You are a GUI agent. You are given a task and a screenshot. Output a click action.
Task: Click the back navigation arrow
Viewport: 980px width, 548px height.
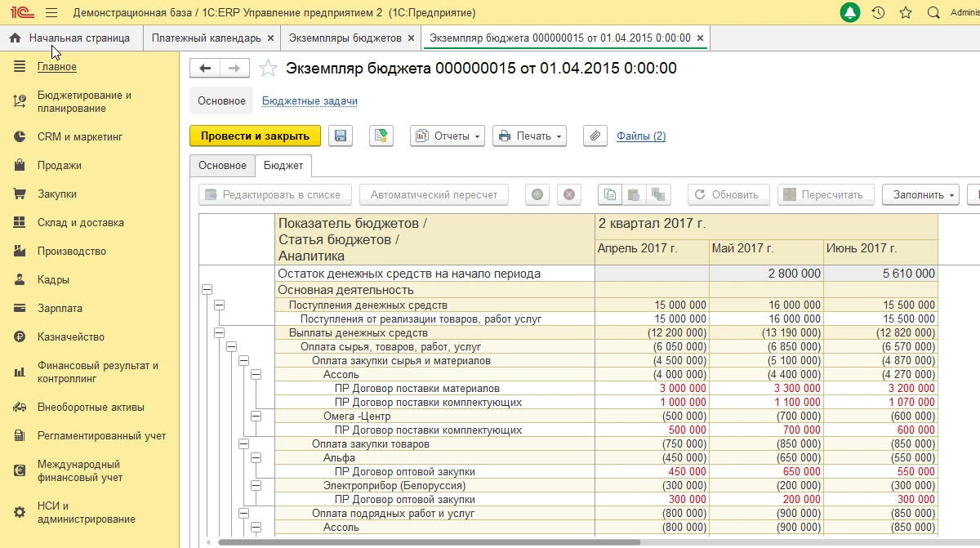[205, 69]
